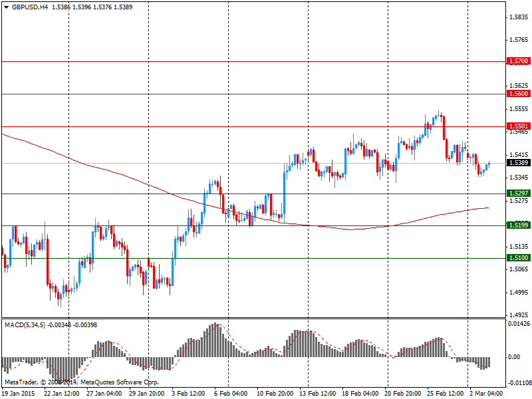Click the 0.00 MACD scale value
The width and height of the screenshot is (532, 399).
point(514,357)
